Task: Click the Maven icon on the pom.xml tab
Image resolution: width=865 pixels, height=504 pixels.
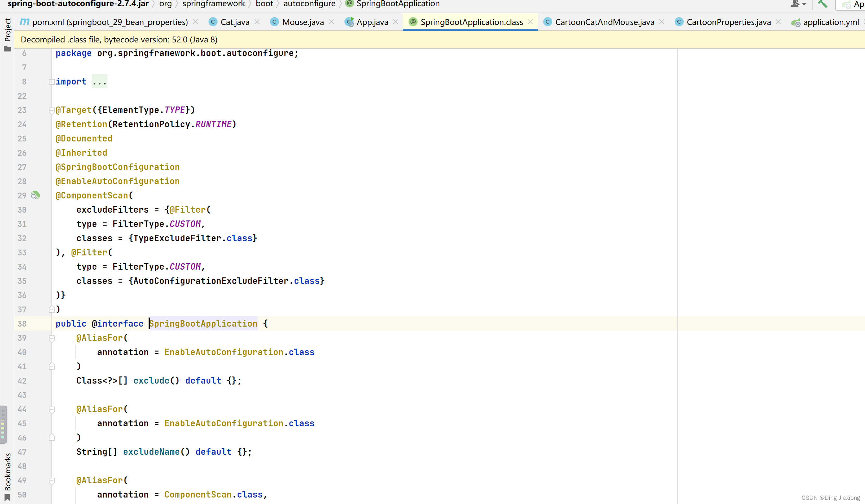Action: (24, 22)
